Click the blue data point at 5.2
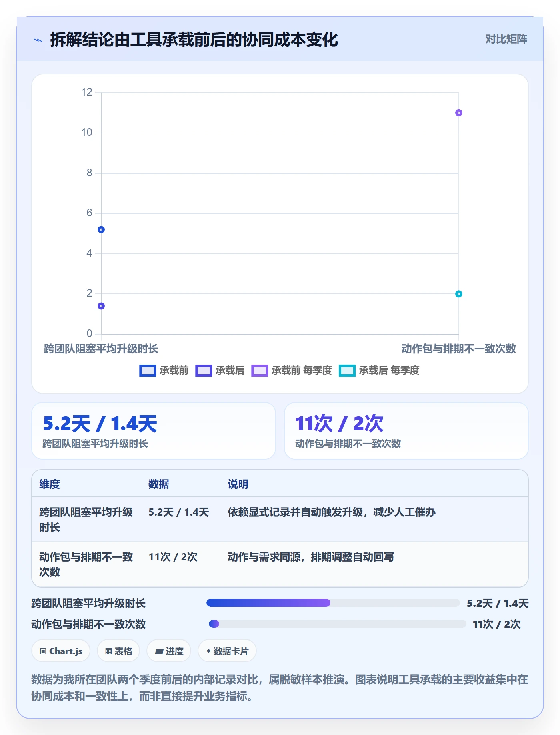The height and width of the screenshot is (735, 560). (x=101, y=229)
